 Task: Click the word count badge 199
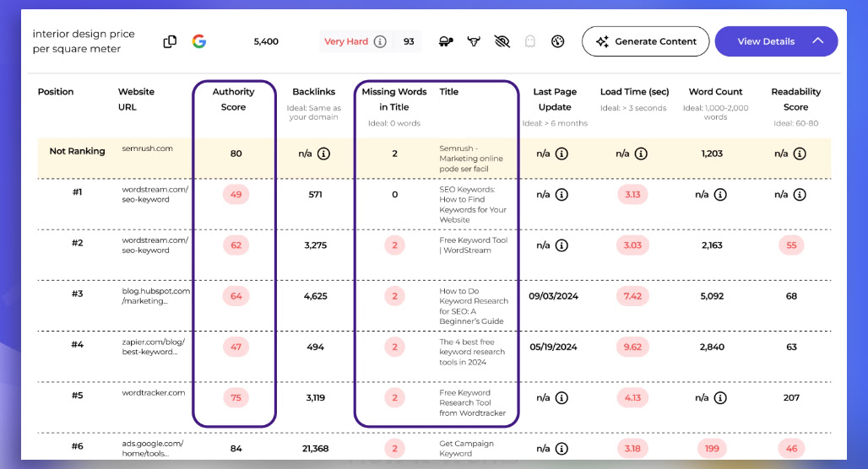[x=712, y=449]
